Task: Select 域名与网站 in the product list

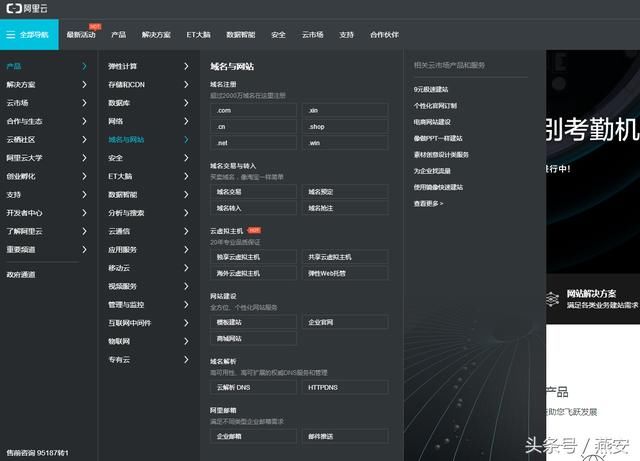Action: pyautogui.click(x=126, y=140)
